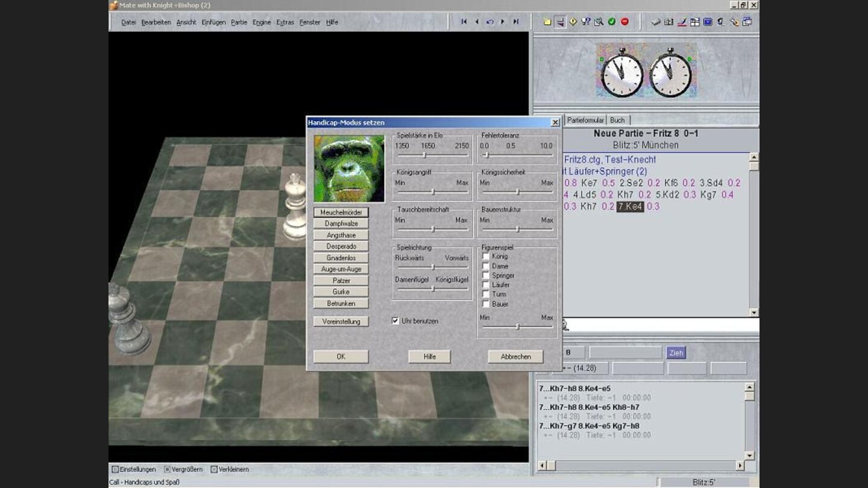The width and height of the screenshot is (868, 488).
Task: Step forward one move in the toolbar
Action: tap(503, 22)
